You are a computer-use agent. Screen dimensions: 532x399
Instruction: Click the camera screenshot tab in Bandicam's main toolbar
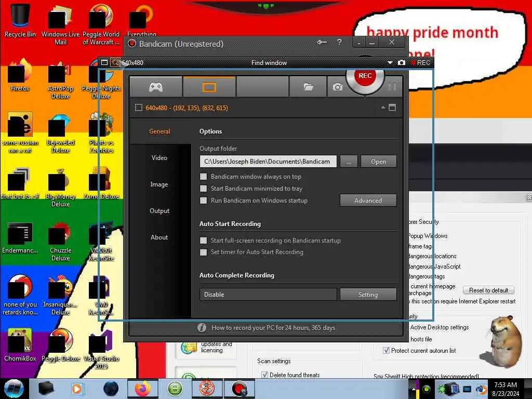[x=337, y=87]
